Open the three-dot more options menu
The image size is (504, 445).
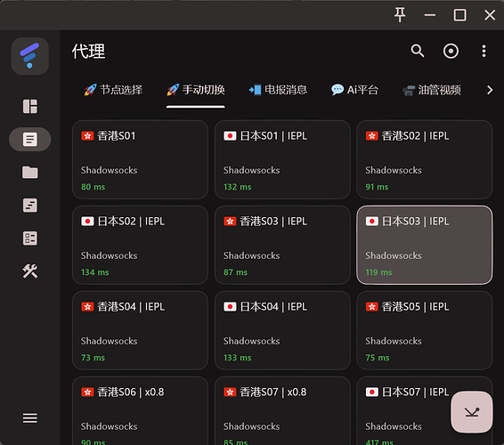click(484, 51)
